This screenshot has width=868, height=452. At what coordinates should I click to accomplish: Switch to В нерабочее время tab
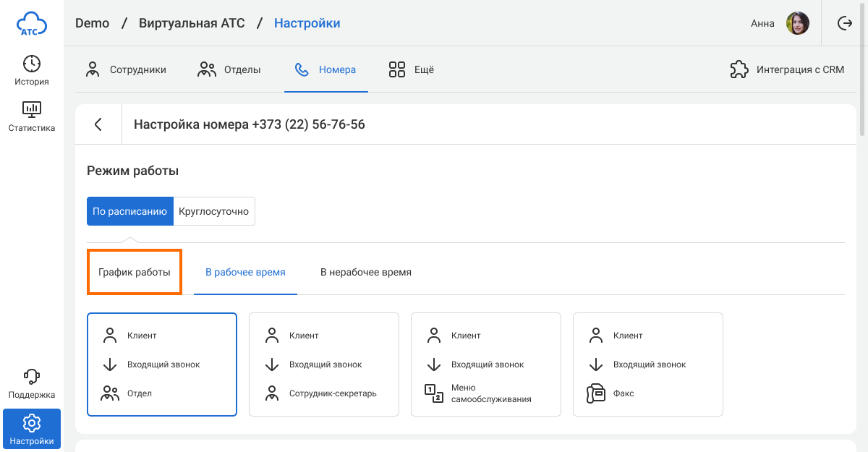pos(366,273)
